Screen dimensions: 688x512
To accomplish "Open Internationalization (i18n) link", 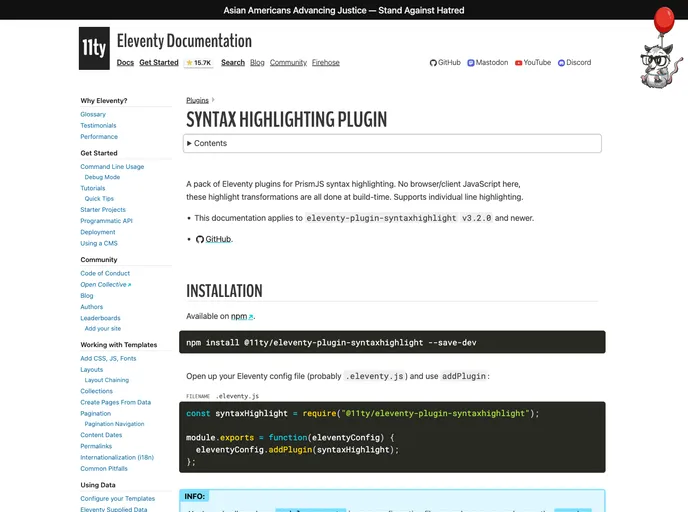I will tap(117, 458).
